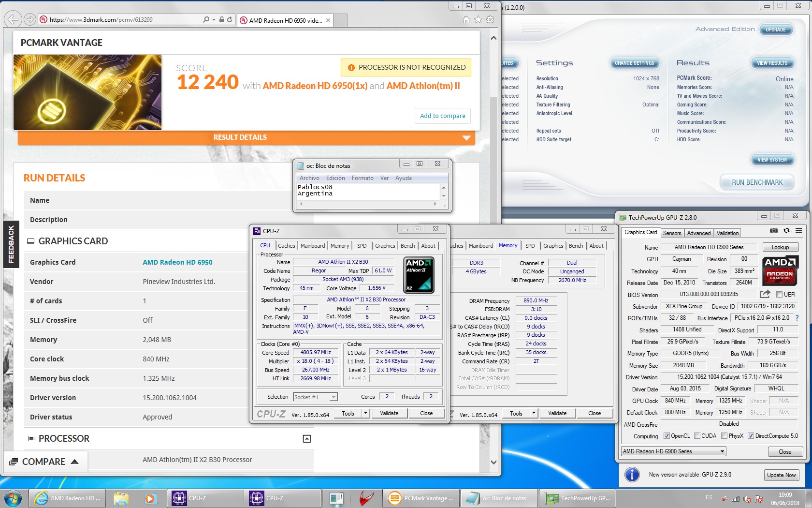Viewport: 812px width, 508px height.
Task: Toggle the OpenCL checkbox
Action: tap(667, 436)
